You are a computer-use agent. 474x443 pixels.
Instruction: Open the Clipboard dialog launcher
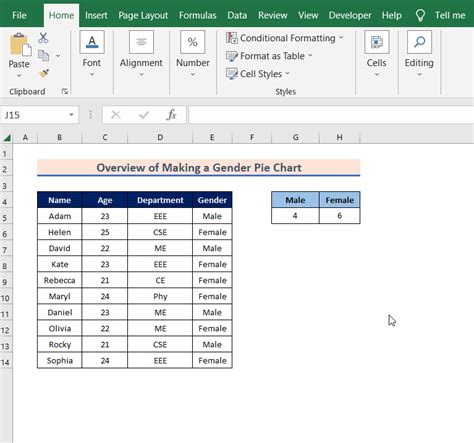tap(65, 91)
